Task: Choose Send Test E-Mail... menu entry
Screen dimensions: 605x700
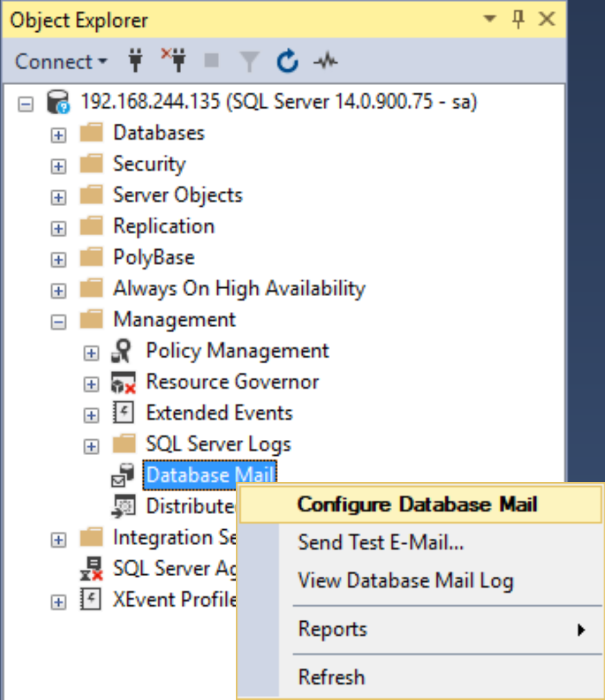Action: pyautogui.click(x=420, y=543)
